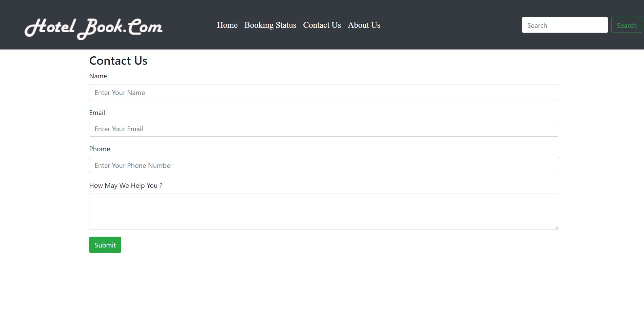The width and height of the screenshot is (644, 317).
Task: Click the textarea resize handle
Action: click(x=557, y=227)
